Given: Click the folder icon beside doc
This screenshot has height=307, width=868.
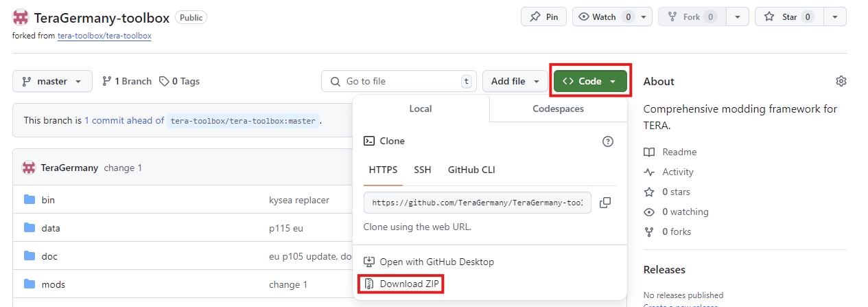Looking at the screenshot, I should pyautogui.click(x=30, y=256).
